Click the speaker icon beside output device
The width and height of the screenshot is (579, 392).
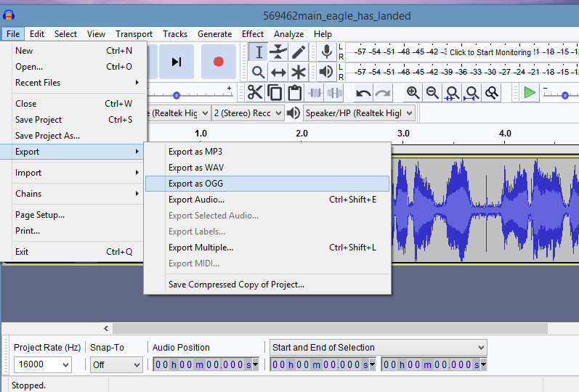pyautogui.click(x=293, y=113)
